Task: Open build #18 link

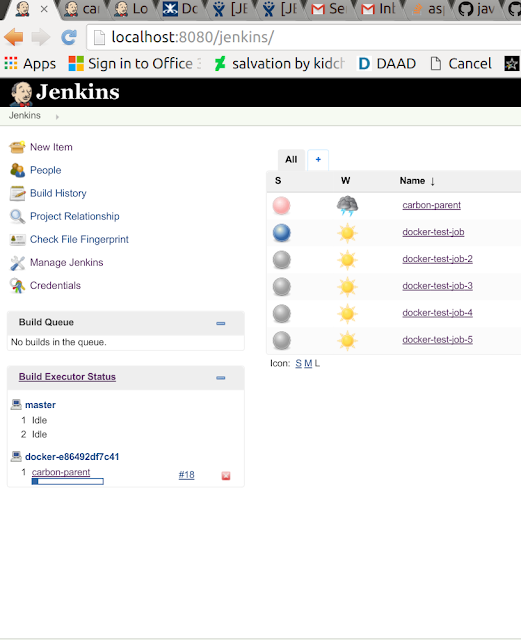Action: click(x=187, y=475)
